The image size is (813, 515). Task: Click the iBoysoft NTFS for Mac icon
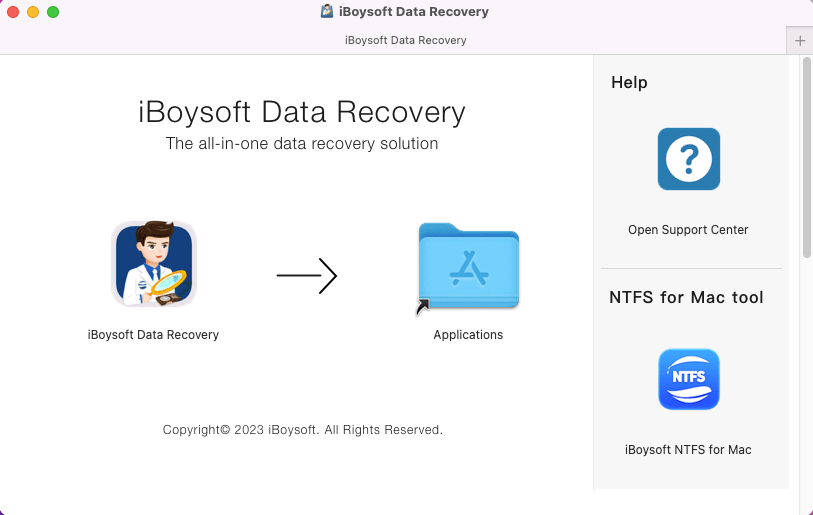(689, 379)
